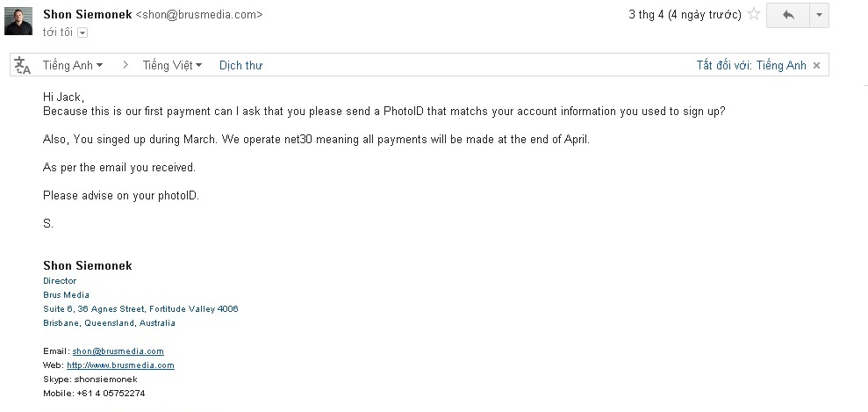
Task: Open the Tiếng Anh source language dropdown
Action: (x=73, y=65)
